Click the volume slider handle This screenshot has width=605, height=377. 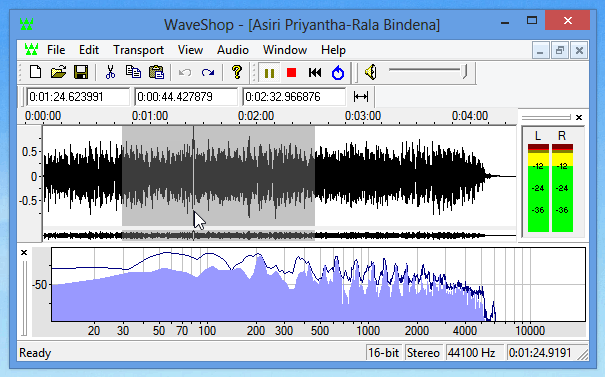465,71
